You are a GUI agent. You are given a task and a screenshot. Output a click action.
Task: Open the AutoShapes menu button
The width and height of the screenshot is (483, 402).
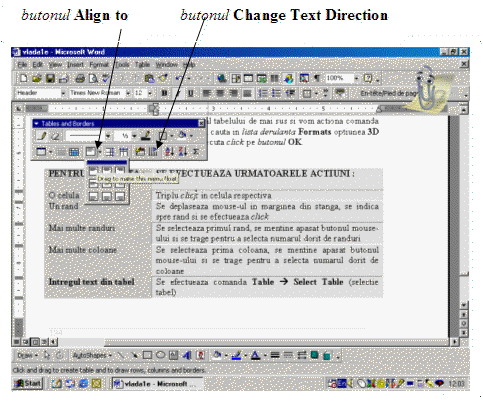click(x=92, y=356)
